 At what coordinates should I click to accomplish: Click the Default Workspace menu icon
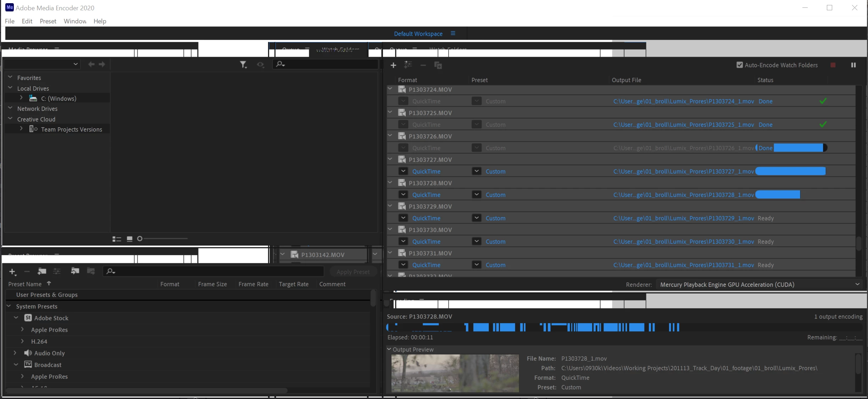click(453, 33)
